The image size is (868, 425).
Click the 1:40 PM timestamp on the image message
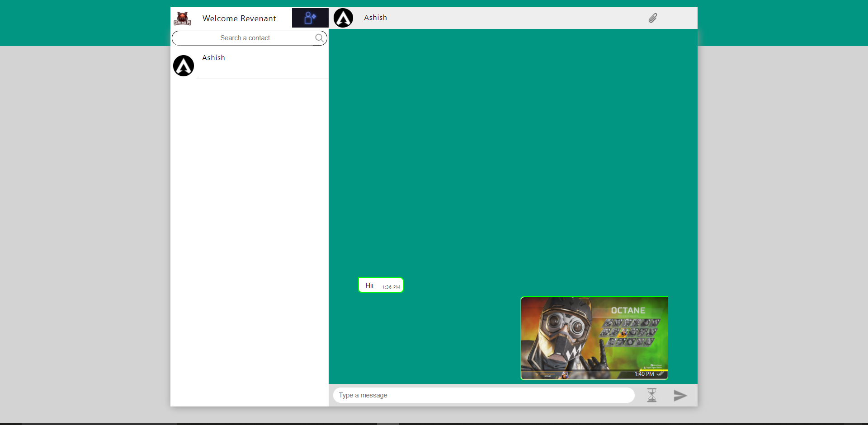(x=644, y=374)
